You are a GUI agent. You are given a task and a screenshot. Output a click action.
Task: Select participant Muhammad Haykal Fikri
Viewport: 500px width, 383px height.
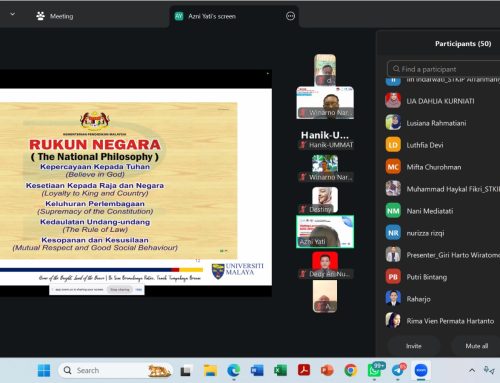tap(442, 189)
